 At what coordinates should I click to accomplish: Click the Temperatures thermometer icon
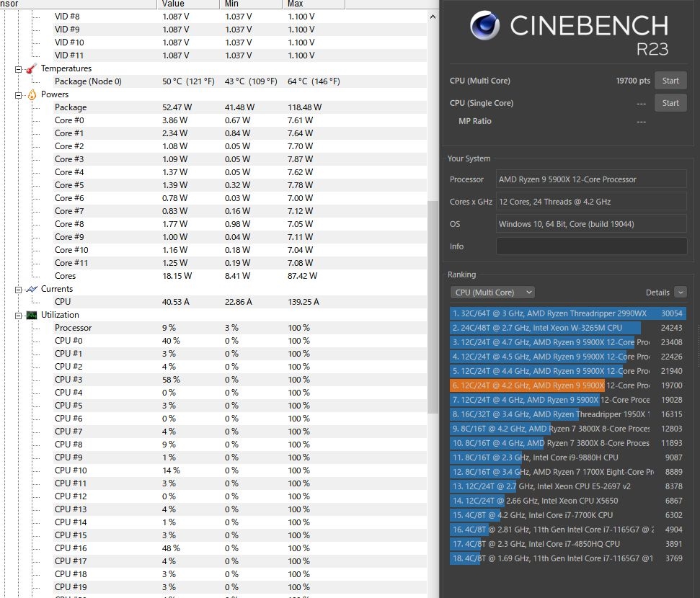coord(31,68)
